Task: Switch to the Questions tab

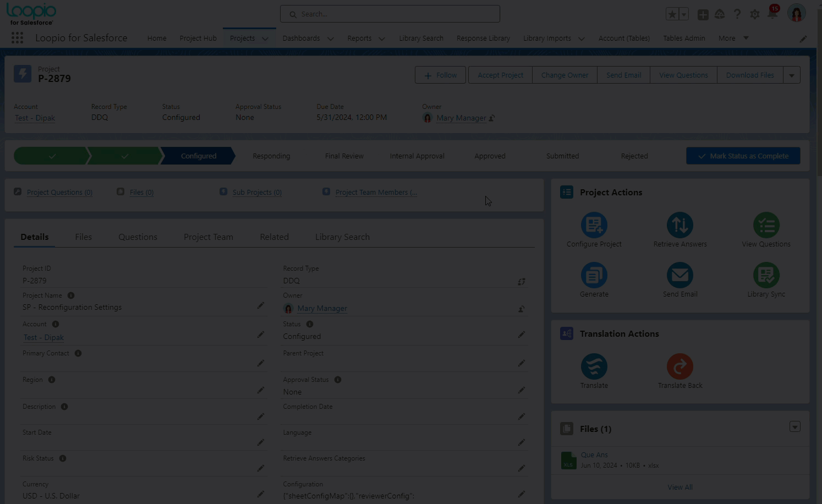Action: click(x=138, y=237)
